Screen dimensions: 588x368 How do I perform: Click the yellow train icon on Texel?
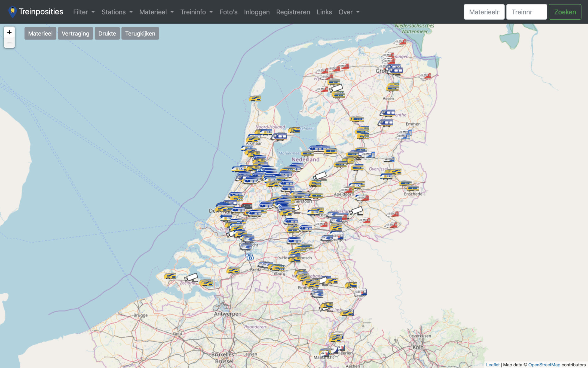point(255,99)
